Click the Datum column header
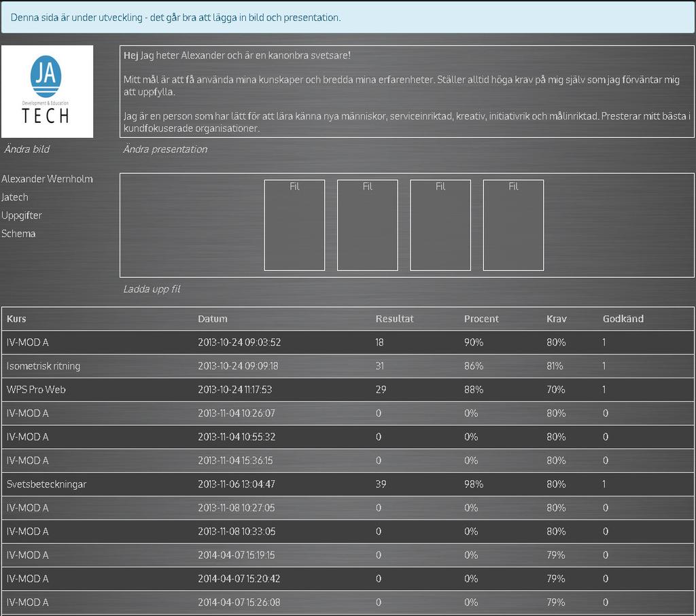Screen dimensions: 696x616 213,319
